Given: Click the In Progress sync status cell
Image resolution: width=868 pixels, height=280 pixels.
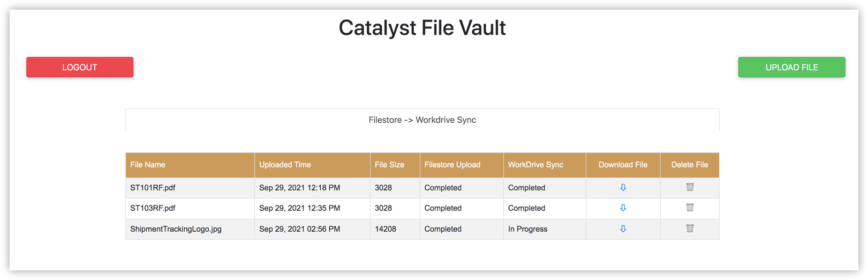Looking at the screenshot, I should coord(527,229).
